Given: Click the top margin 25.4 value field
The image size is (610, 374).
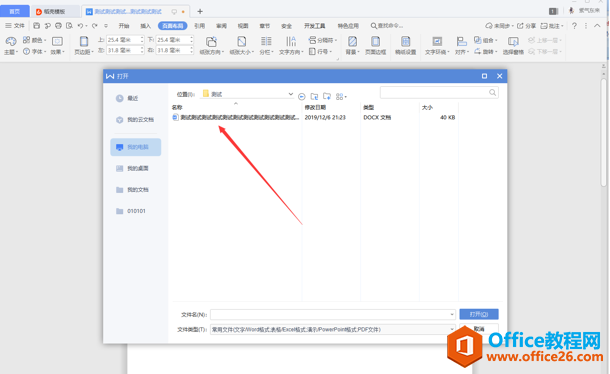Looking at the screenshot, I should pyautogui.click(x=123, y=40).
